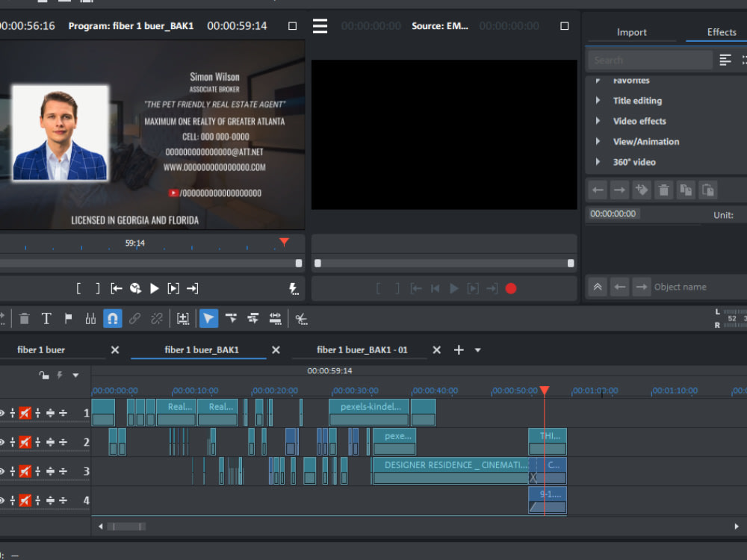Viewport: 747px width, 560px height.
Task: Copy effects with the copy icon
Action: (686, 190)
